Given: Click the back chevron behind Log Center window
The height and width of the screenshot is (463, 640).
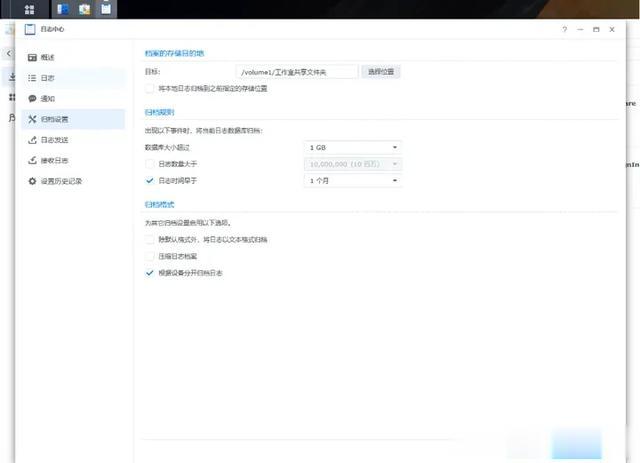Looking at the screenshot, I should 9,53.
